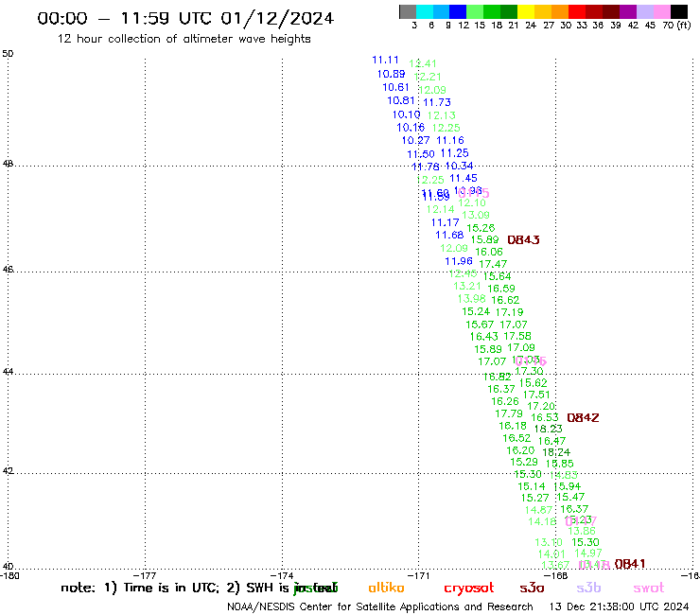
Task: Select the 10.89 wave height reading
Action: tap(391, 74)
